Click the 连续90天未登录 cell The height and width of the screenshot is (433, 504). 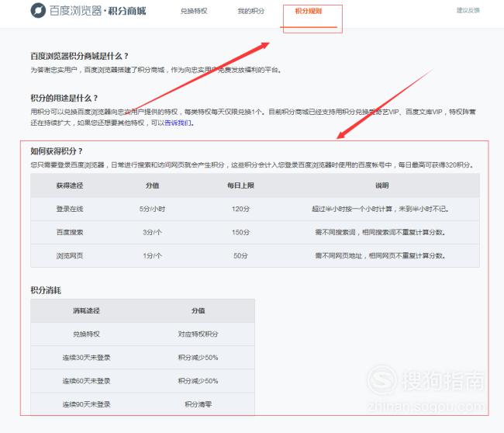pos(86,404)
